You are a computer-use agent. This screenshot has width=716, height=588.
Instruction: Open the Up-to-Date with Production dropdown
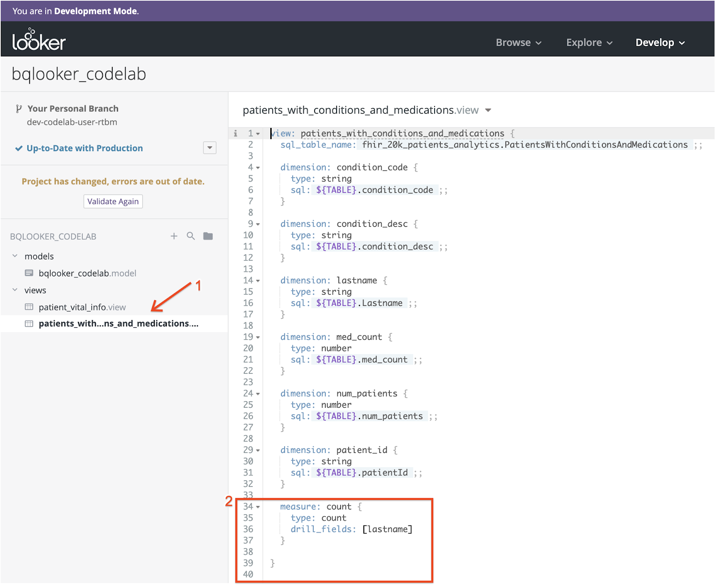tap(209, 148)
